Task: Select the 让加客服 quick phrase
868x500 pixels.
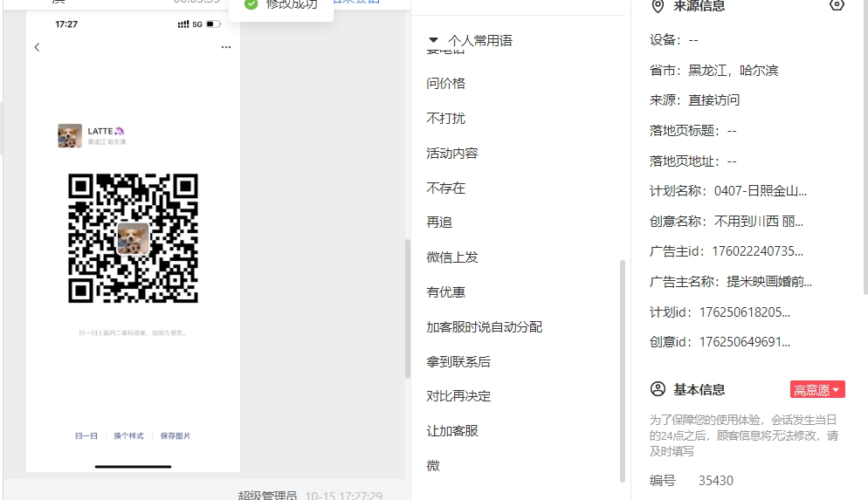Action: click(451, 431)
